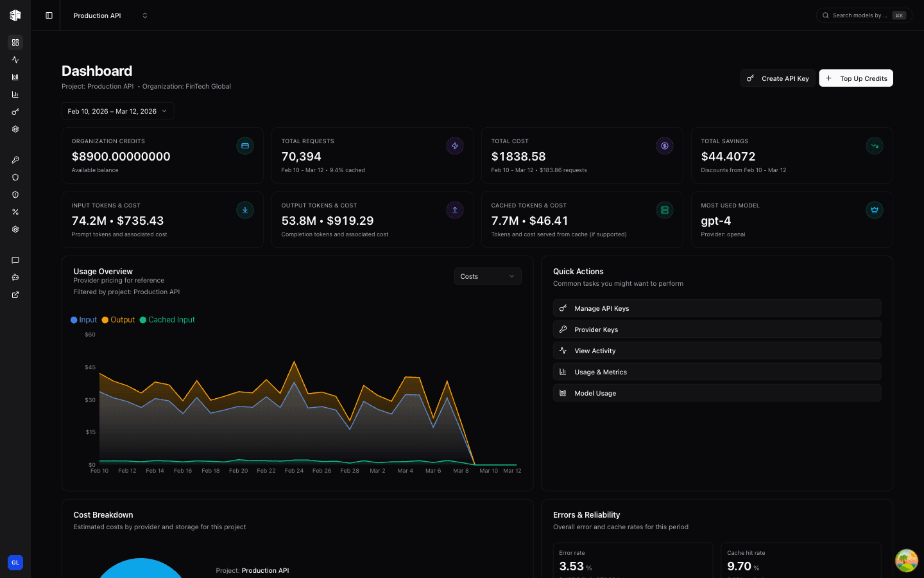Screen dimensions: 924x578
Task: Expand the Feb 10 – Mar 12 date range picker
Action: [117, 110]
